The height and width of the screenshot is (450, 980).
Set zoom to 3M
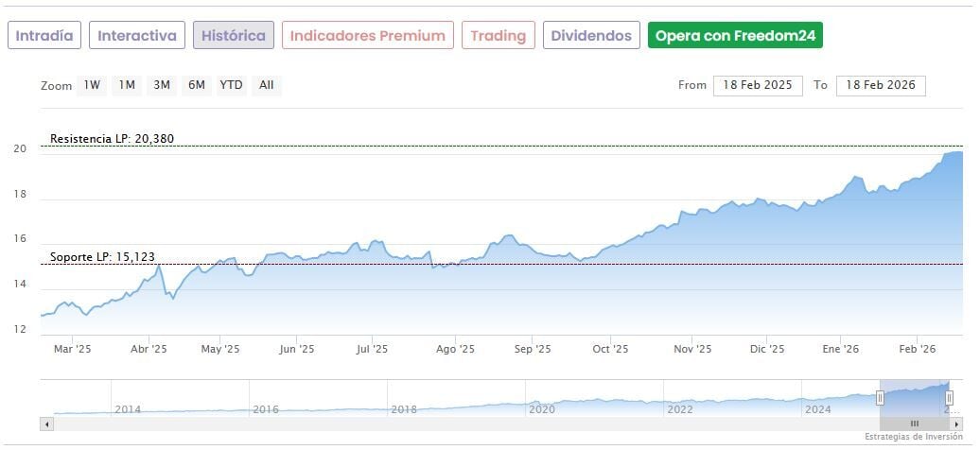click(x=162, y=85)
